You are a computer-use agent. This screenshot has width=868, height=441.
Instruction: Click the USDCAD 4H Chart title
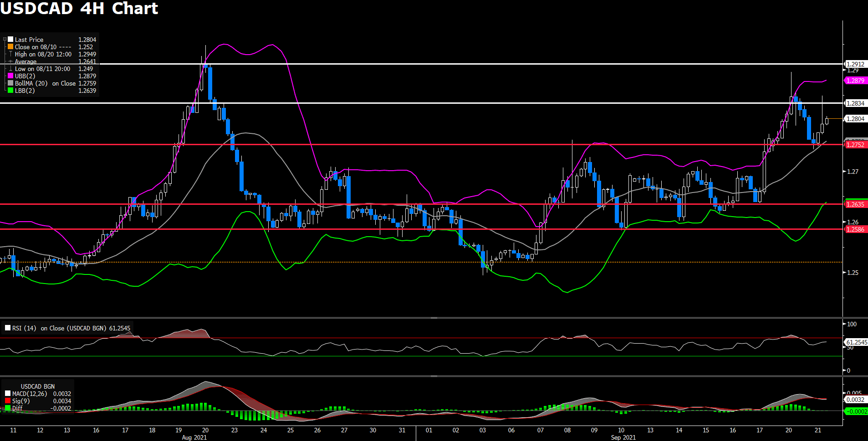click(79, 8)
